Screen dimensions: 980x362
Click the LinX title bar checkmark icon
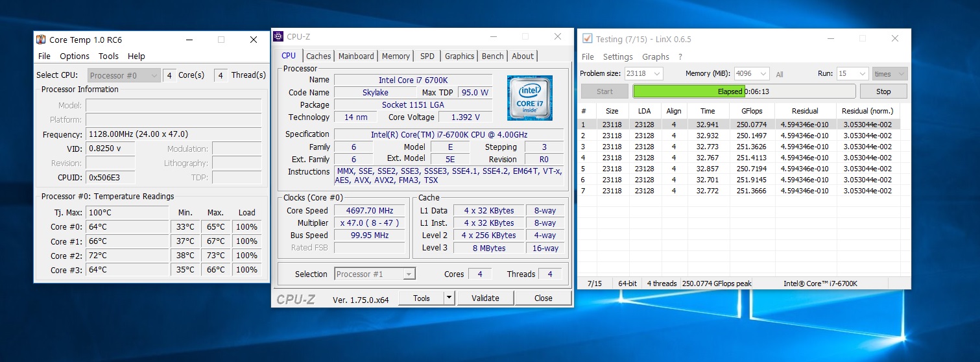pyautogui.click(x=587, y=39)
